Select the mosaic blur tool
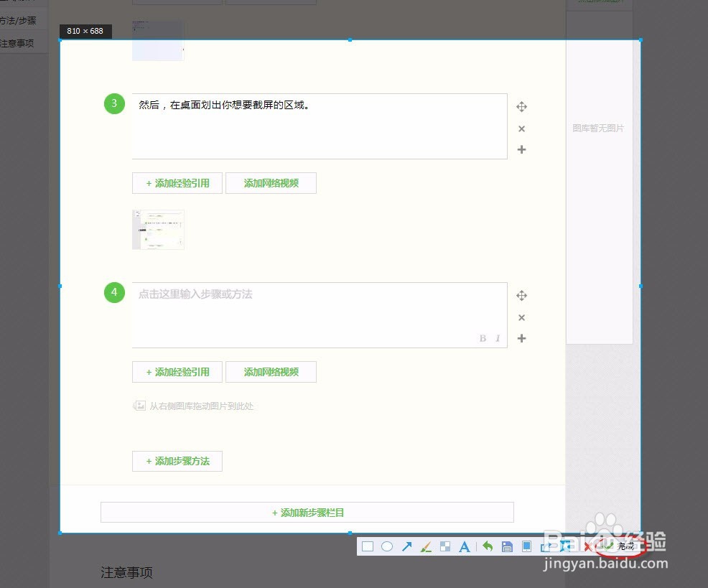Viewport: 708px width, 588px height. (x=445, y=546)
